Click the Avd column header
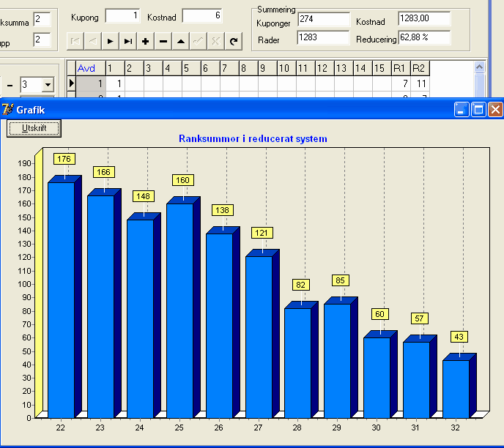The height and width of the screenshot is (448, 504). [91, 68]
